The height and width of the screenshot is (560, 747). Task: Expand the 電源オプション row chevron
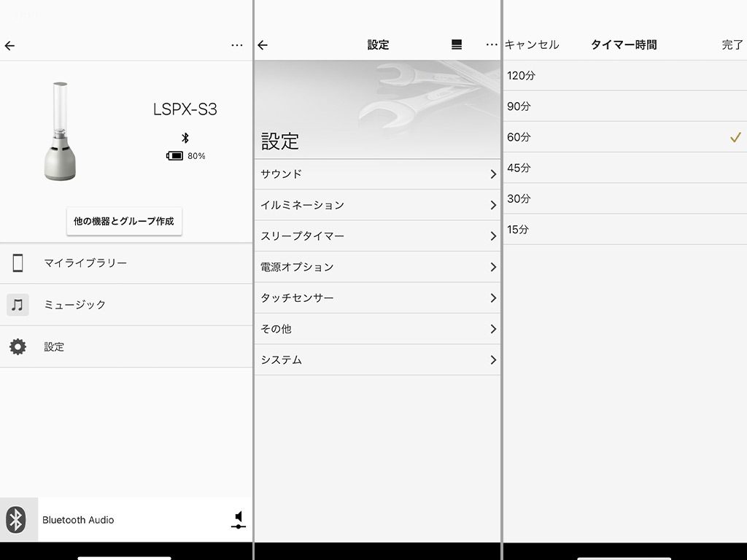pos(493,267)
